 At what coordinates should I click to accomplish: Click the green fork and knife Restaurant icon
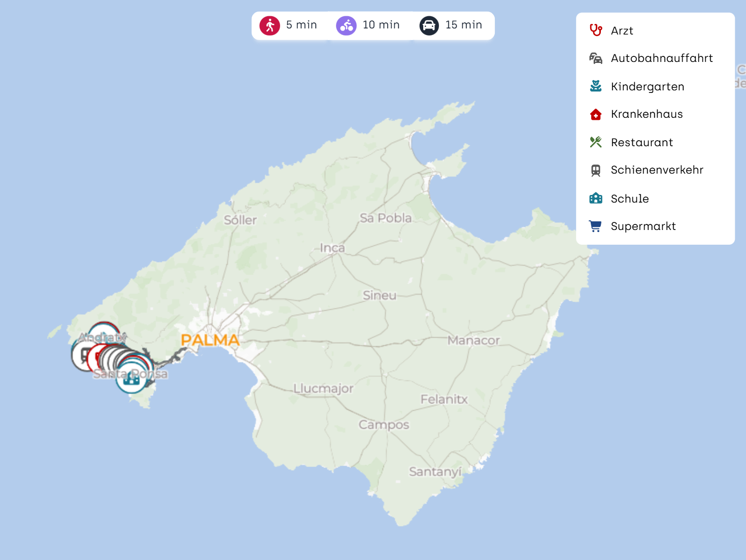pos(596,142)
